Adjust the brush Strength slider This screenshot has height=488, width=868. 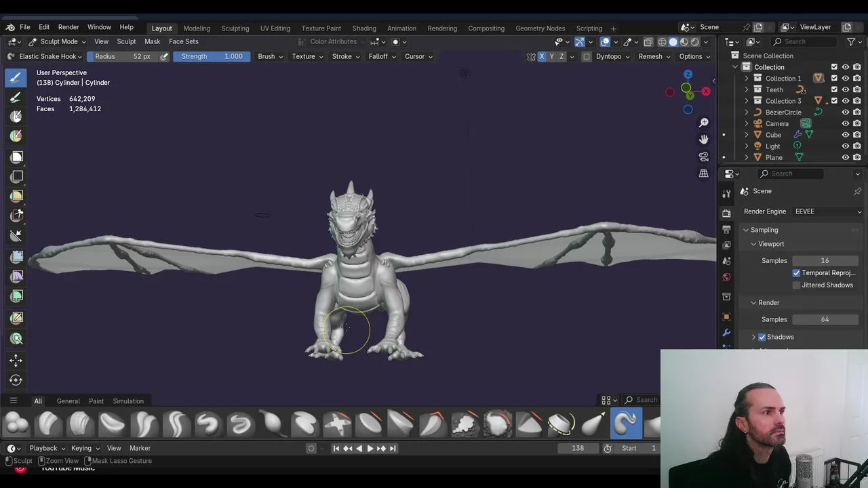[212, 56]
